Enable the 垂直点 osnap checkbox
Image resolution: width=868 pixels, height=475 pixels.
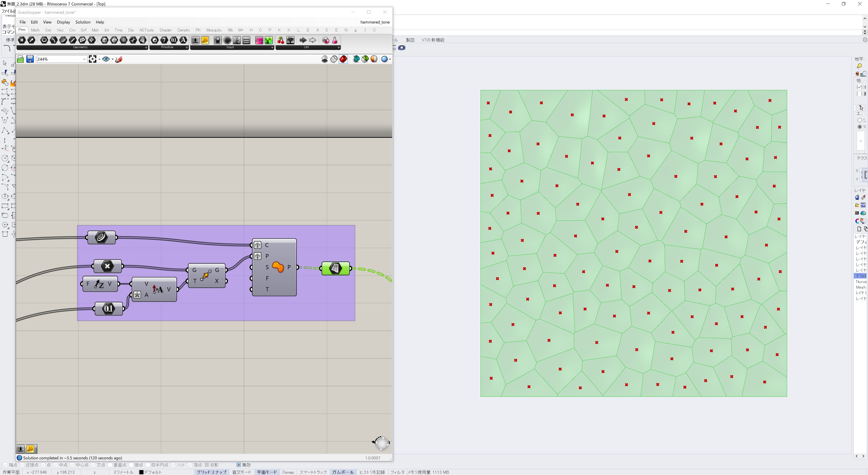pyautogui.click(x=110, y=465)
